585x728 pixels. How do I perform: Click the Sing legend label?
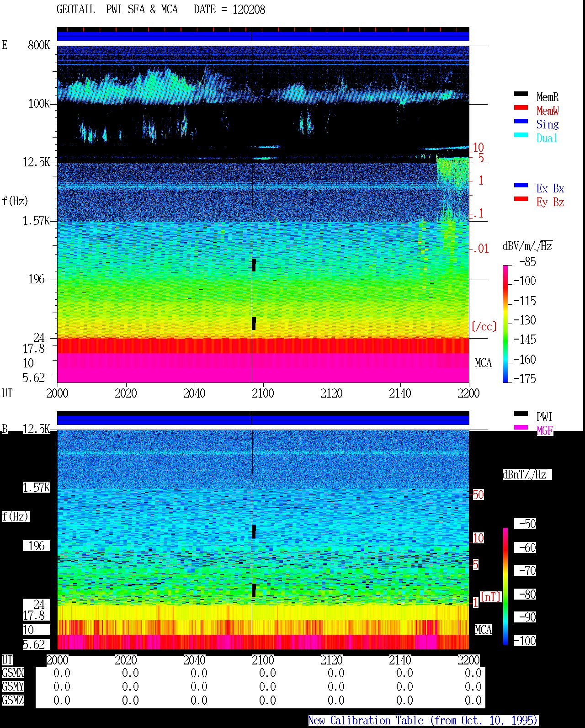pos(548,124)
